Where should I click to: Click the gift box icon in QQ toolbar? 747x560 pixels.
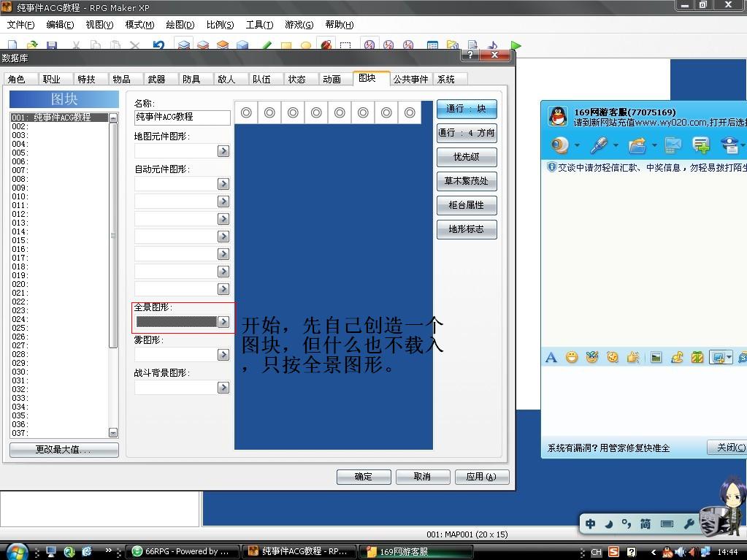(x=697, y=357)
